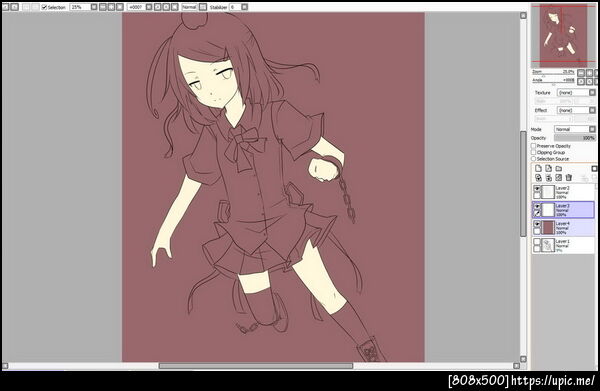600x391 pixels.
Task: Rotate the view counter-clockwise from the toolbar
Action: 158,7
